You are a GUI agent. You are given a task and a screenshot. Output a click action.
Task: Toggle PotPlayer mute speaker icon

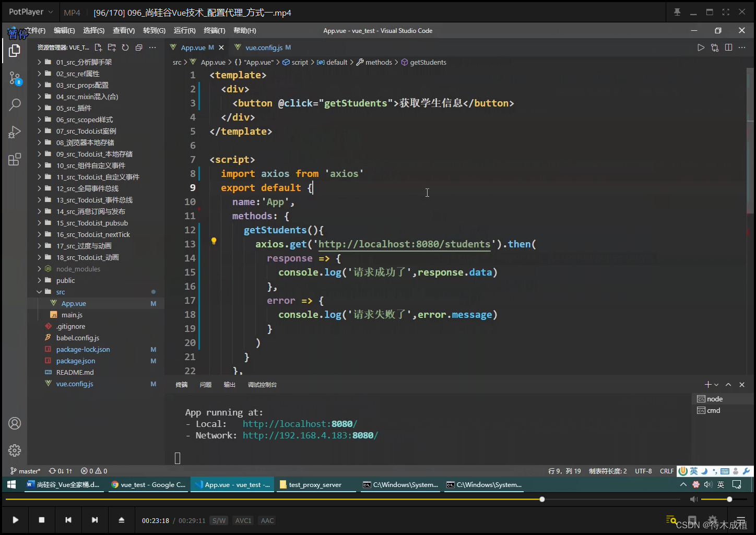(x=693, y=500)
